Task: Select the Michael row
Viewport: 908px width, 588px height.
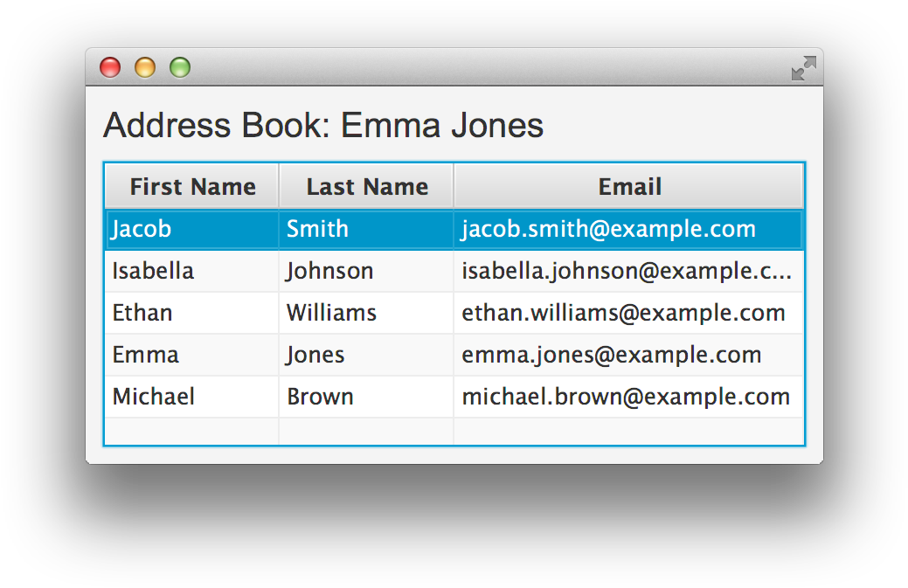Action: (154, 397)
